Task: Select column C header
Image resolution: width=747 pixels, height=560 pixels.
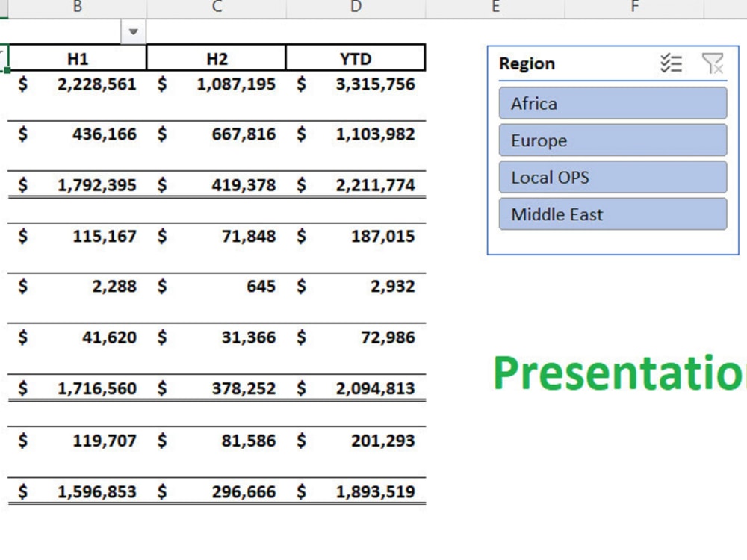Action: coord(217,7)
